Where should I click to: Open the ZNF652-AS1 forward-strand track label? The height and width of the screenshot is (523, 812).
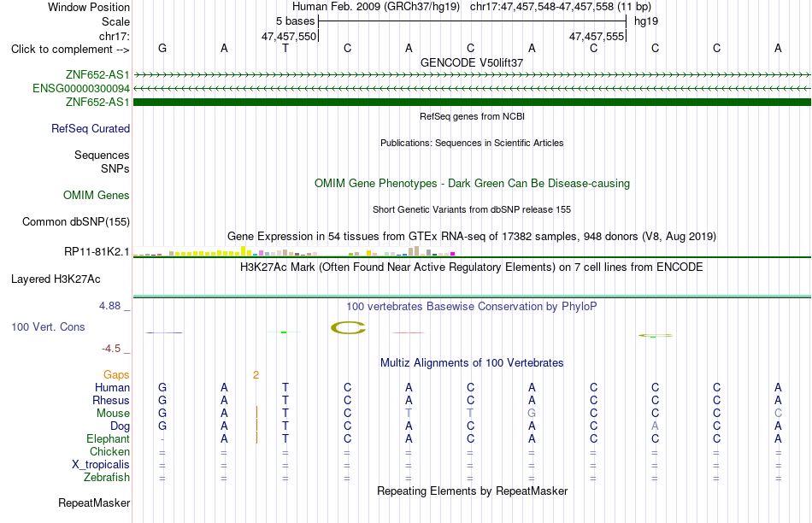click(97, 74)
